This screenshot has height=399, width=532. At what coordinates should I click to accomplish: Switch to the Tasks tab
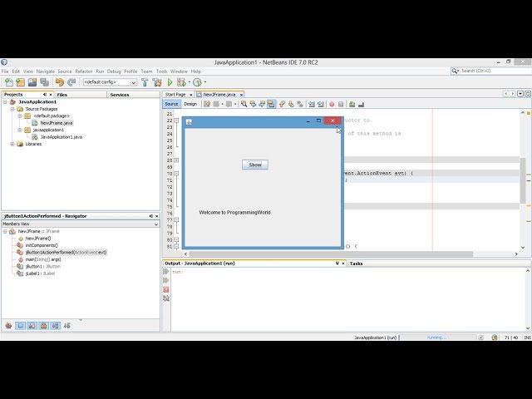click(357, 264)
